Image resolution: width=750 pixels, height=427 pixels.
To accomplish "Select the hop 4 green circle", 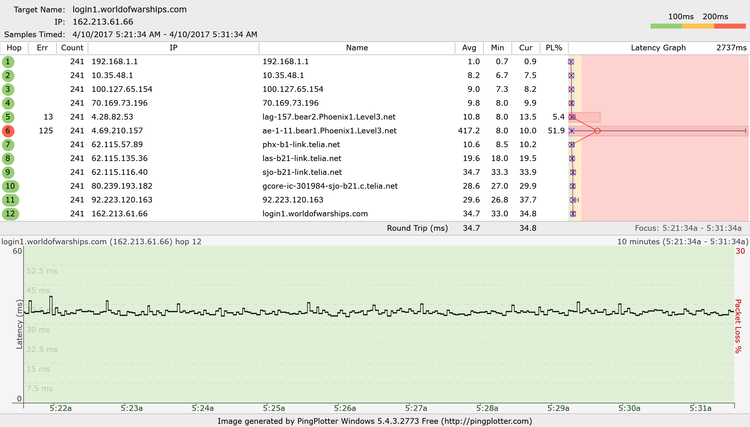I will tap(8, 103).
